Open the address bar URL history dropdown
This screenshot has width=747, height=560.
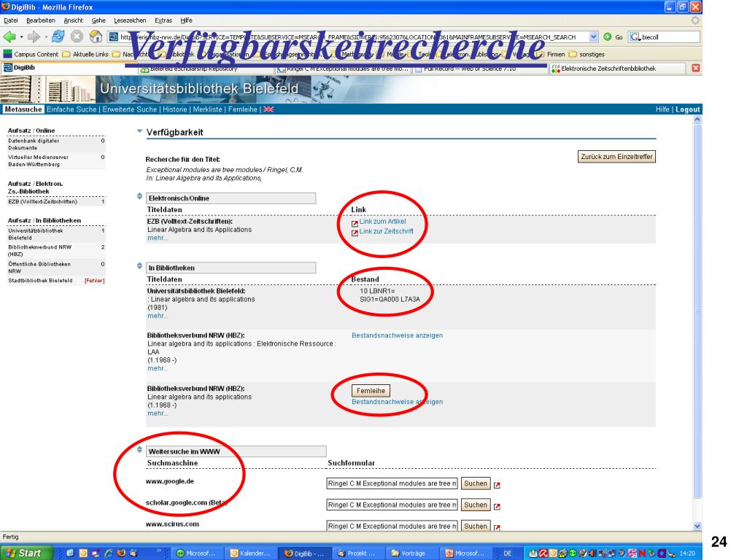tap(593, 36)
